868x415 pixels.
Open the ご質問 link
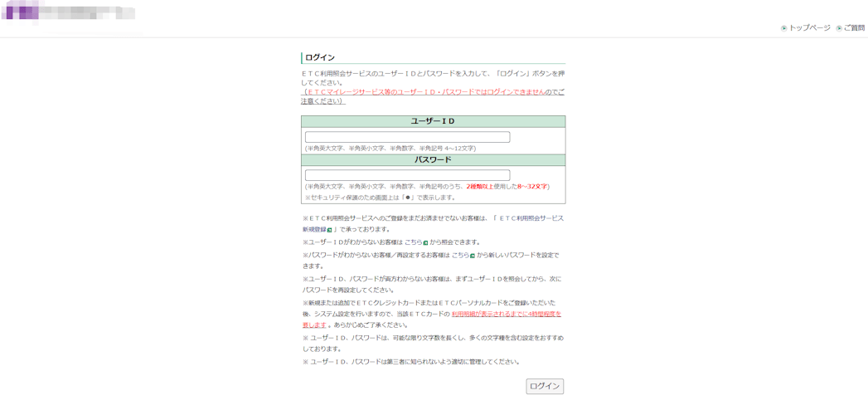[x=854, y=27]
